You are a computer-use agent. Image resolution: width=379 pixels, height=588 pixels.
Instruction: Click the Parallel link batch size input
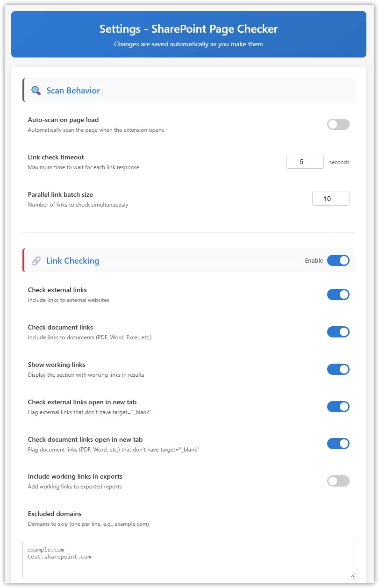[x=330, y=198]
